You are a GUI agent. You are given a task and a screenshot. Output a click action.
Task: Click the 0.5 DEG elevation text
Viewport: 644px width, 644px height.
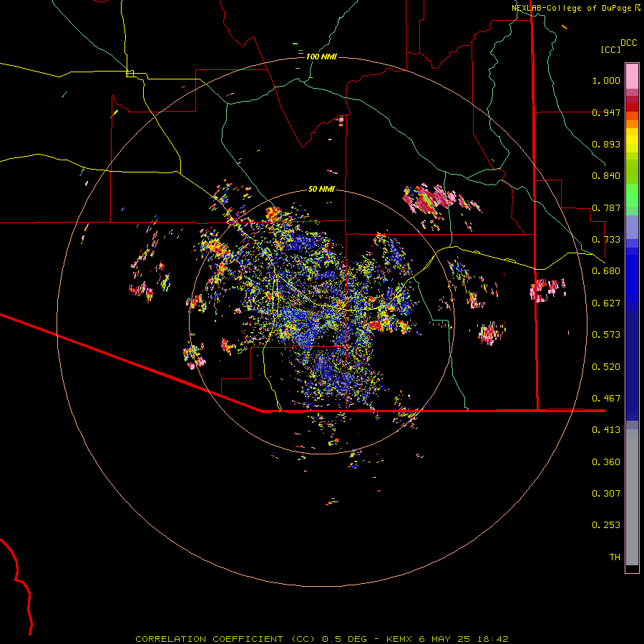346,639
